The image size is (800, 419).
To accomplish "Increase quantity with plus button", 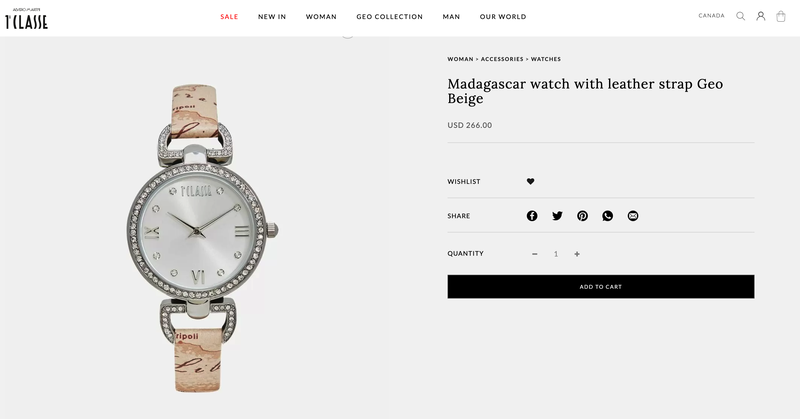I will (x=577, y=254).
